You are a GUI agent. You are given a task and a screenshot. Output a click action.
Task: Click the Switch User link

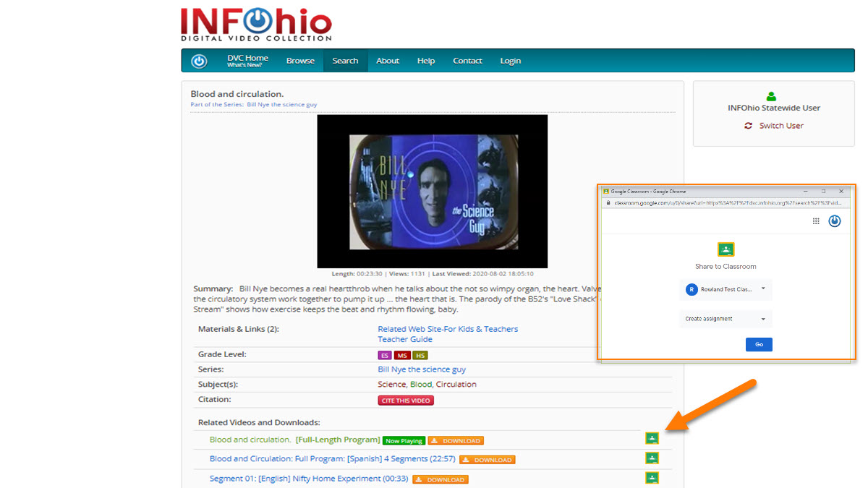pyautogui.click(x=781, y=126)
